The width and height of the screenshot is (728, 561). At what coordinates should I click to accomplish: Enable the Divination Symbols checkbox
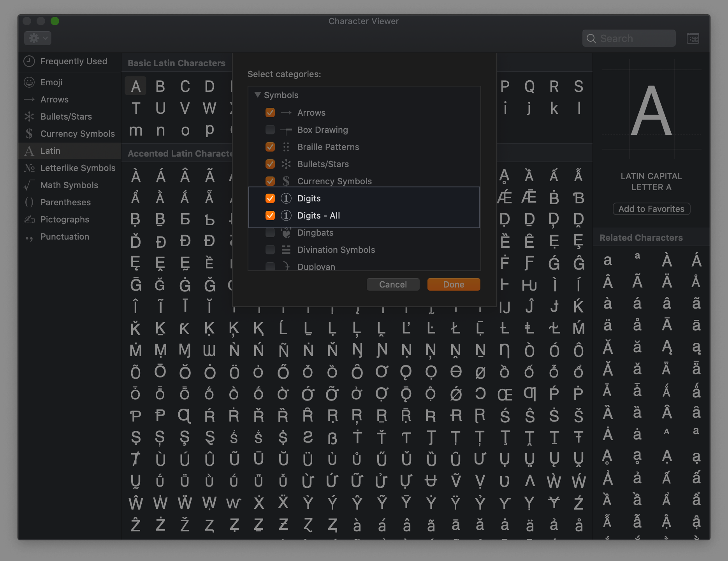(x=270, y=250)
